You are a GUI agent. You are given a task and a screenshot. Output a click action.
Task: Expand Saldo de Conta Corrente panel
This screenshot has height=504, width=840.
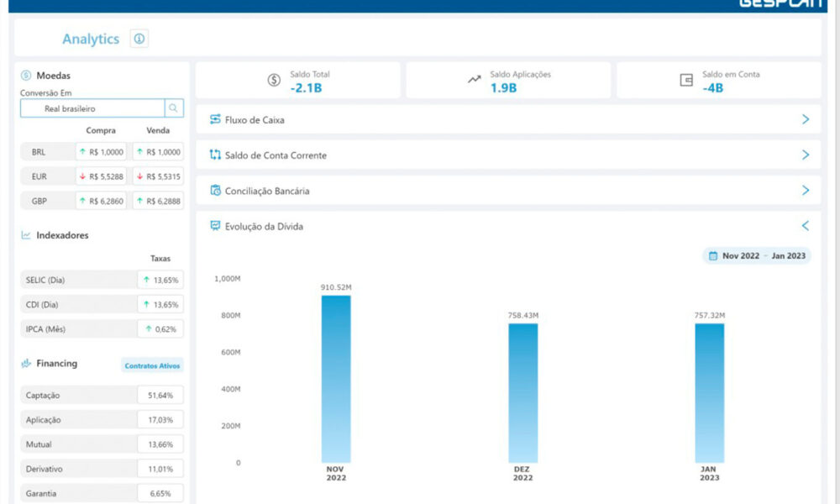(x=805, y=155)
